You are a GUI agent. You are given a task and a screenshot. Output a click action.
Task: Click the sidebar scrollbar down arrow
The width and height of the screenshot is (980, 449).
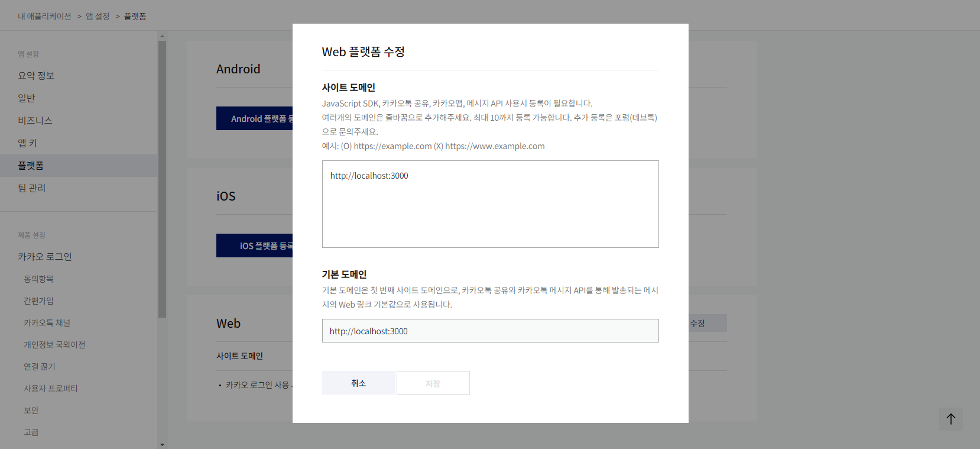[162, 444]
